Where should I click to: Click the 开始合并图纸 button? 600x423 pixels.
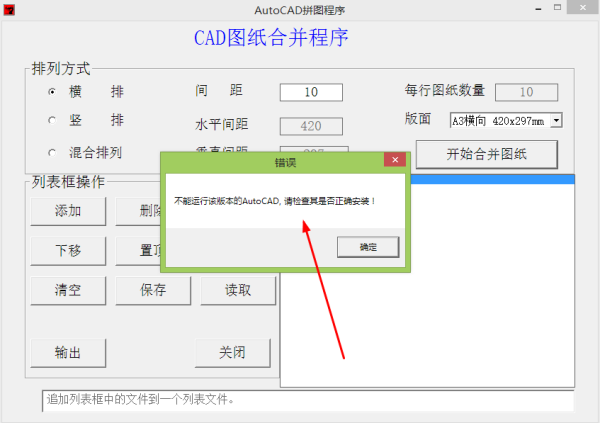click(x=486, y=154)
